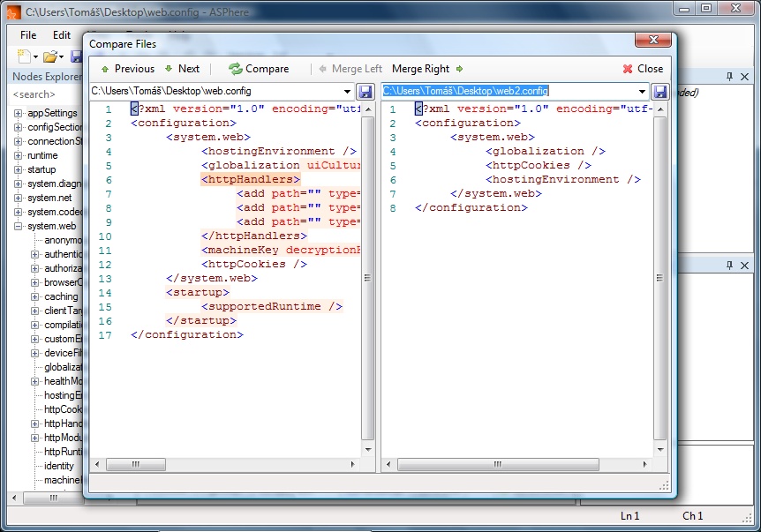The image size is (761, 532).
Task: Open left file path dropdown list
Action: (347, 91)
